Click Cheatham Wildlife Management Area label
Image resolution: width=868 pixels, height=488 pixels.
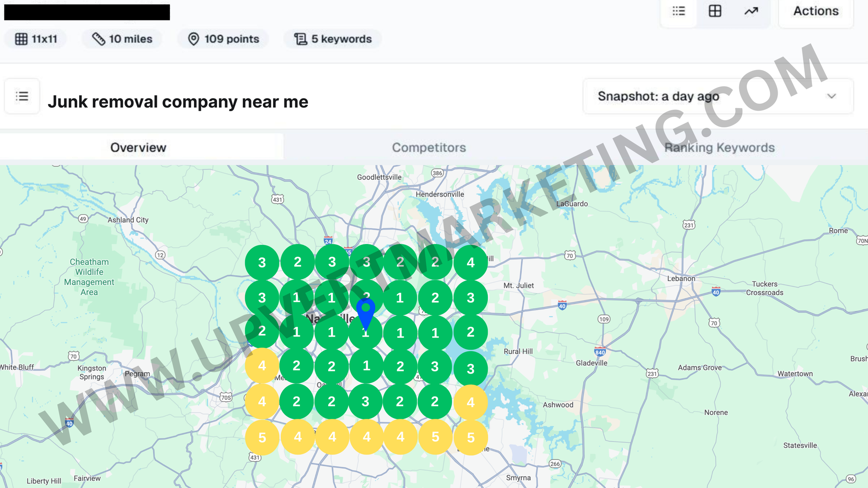[x=89, y=277]
